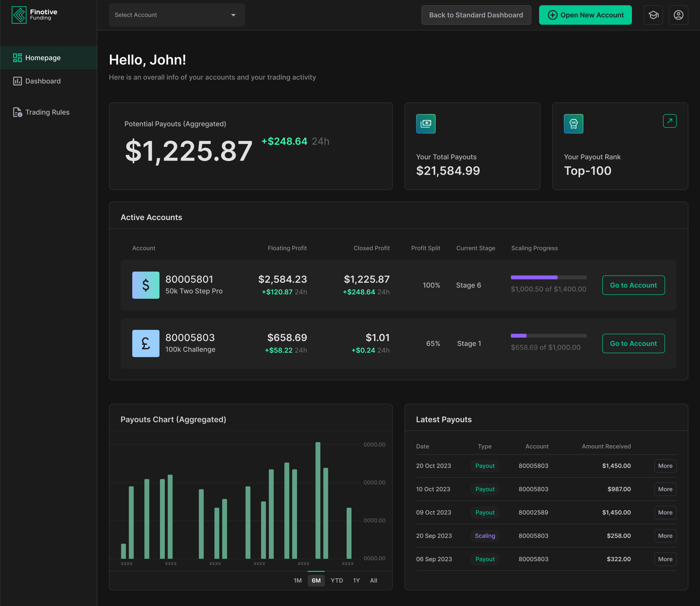Click Open New Account button
This screenshot has height=606, width=700.
point(585,15)
